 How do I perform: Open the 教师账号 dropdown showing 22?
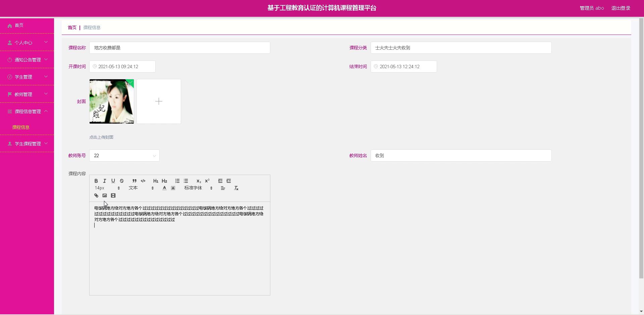[124, 155]
